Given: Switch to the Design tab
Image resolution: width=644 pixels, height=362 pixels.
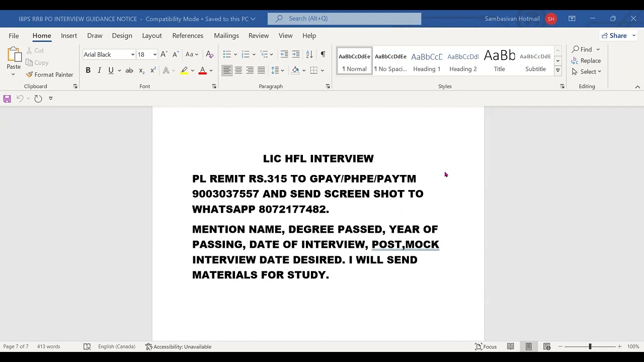Looking at the screenshot, I should click(122, 36).
